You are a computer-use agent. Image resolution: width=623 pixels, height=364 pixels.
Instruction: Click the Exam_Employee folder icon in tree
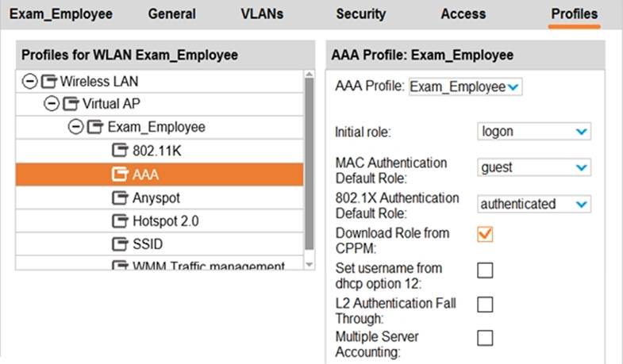[x=95, y=127]
